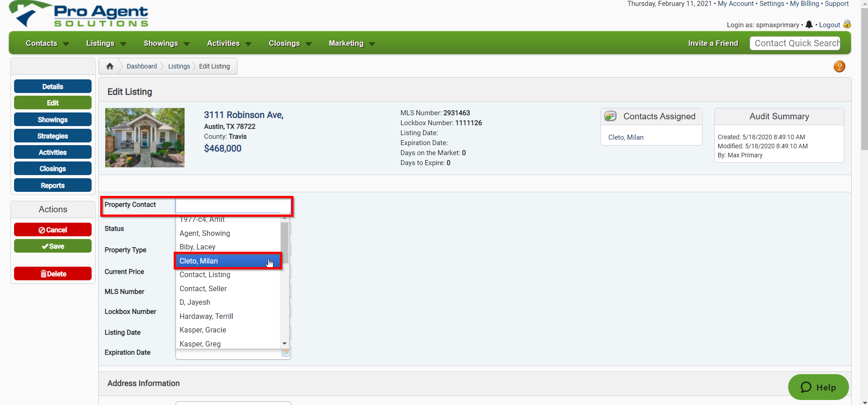This screenshot has height=405, width=868.
Task: Select Kasper, Greg from dropdown list
Action: point(228,343)
